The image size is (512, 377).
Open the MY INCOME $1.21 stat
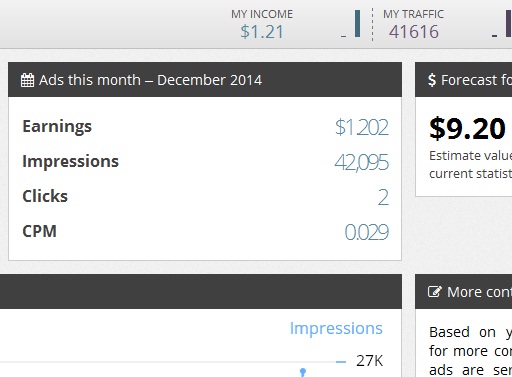[x=262, y=24]
